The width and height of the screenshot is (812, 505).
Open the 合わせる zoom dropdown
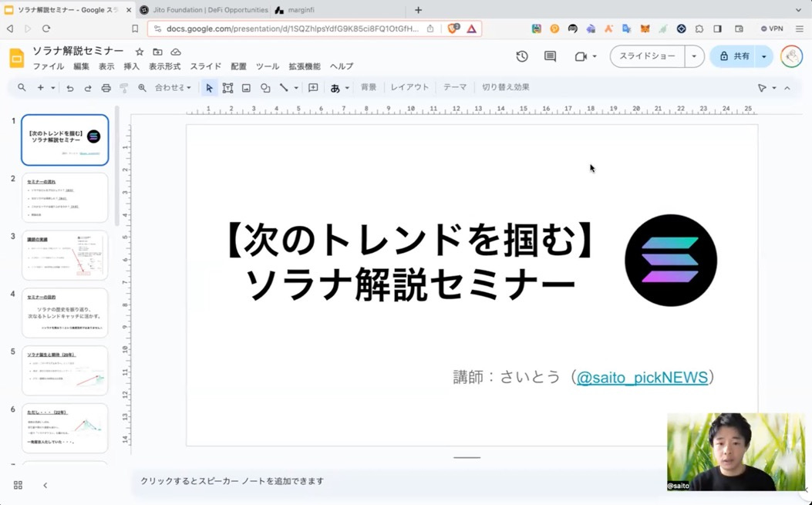tap(173, 88)
